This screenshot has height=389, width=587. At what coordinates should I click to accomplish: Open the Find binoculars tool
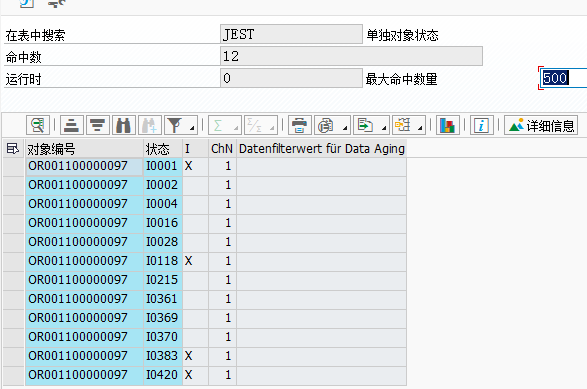click(124, 125)
